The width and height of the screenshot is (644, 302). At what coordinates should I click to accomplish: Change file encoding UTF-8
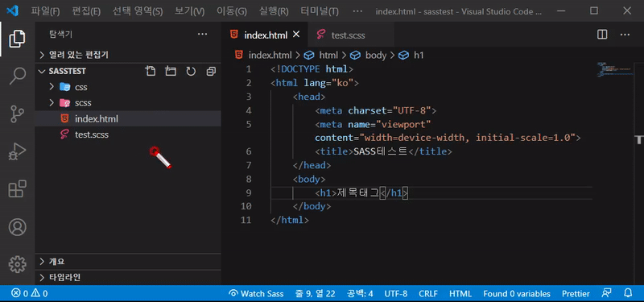(396, 293)
